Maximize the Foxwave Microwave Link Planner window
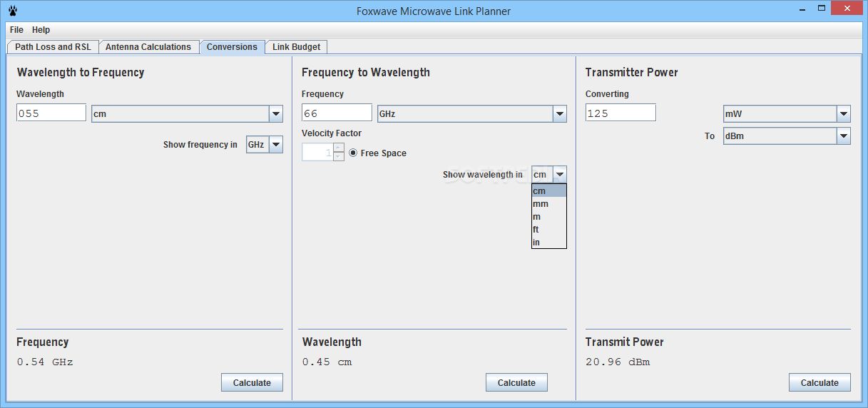 [823, 9]
